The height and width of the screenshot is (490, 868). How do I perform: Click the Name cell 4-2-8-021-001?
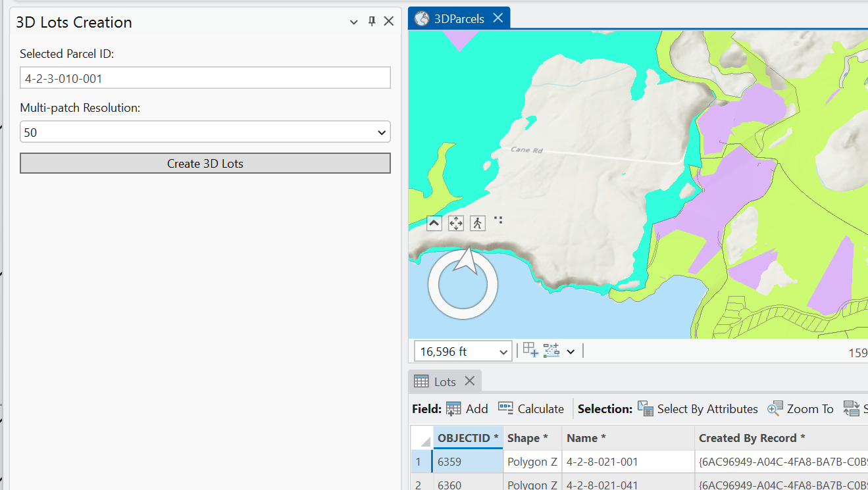point(628,462)
